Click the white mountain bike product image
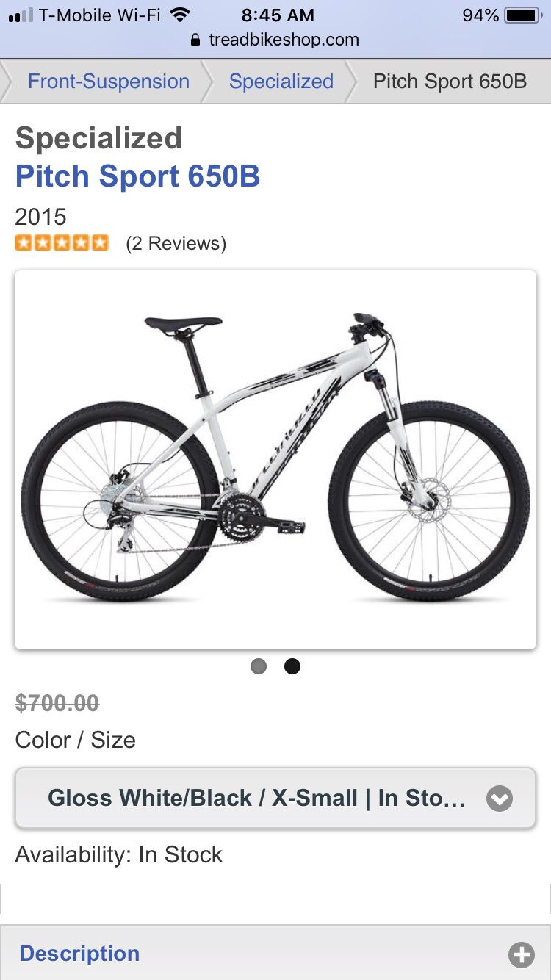 pos(275,460)
